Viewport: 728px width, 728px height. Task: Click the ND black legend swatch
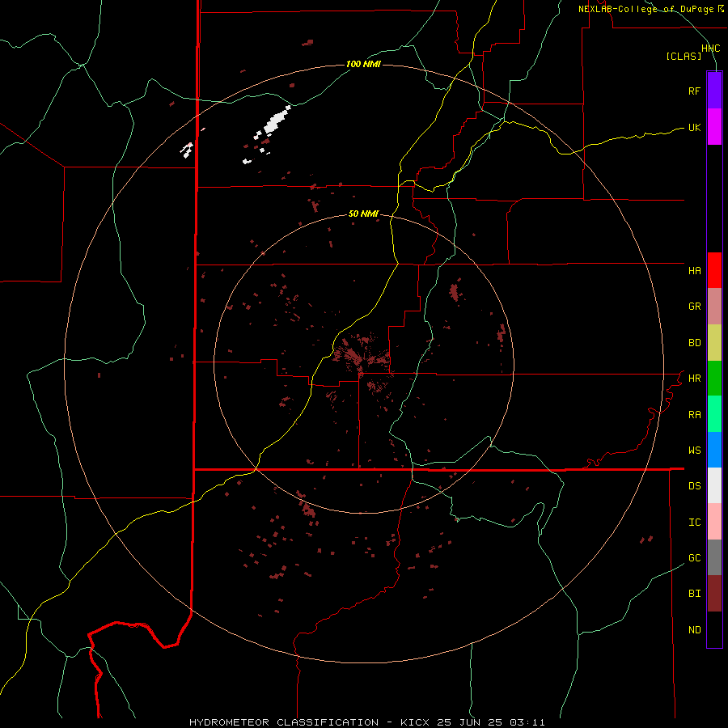714,629
